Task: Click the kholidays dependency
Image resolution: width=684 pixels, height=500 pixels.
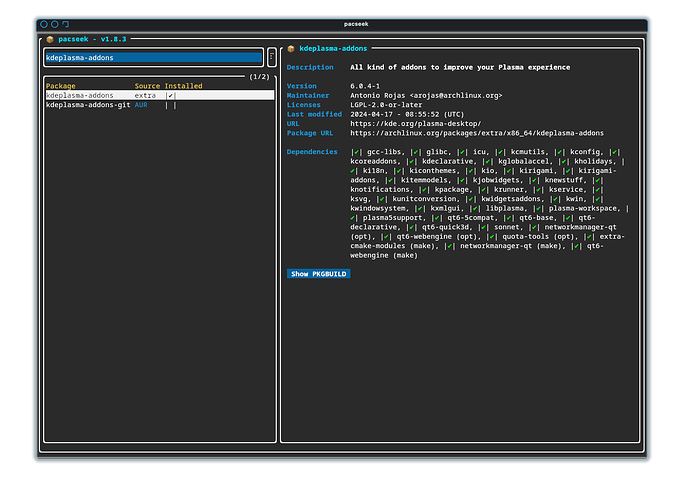Action: pos(593,161)
